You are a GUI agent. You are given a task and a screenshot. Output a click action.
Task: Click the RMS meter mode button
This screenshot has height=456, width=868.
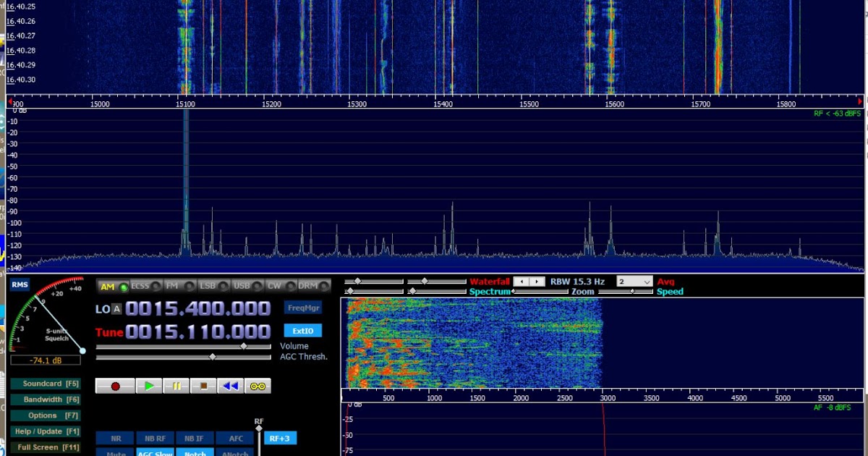pos(20,284)
